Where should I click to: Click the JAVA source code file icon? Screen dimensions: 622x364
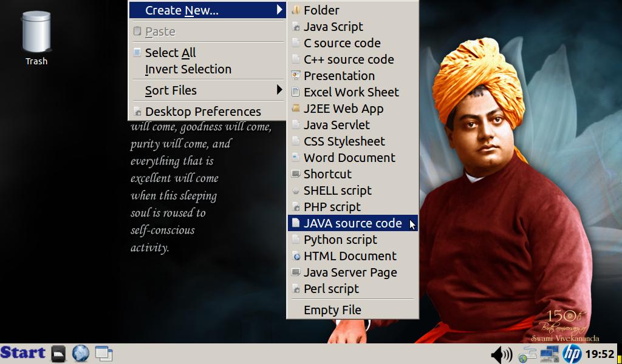(296, 223)
